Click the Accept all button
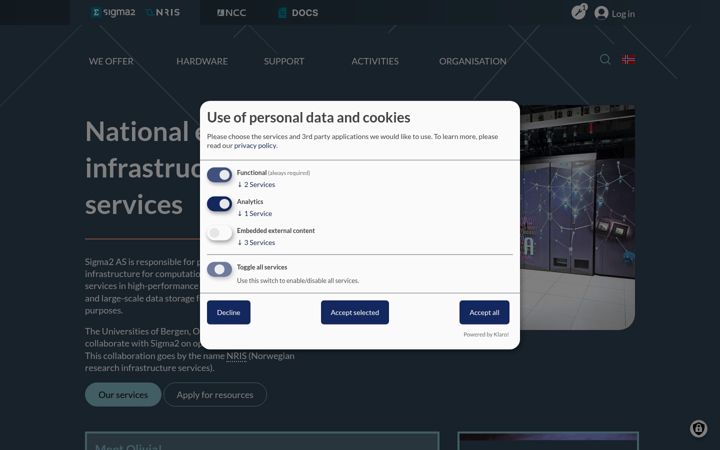This screenshot has width=720, height=450. (x=484, y=312)
